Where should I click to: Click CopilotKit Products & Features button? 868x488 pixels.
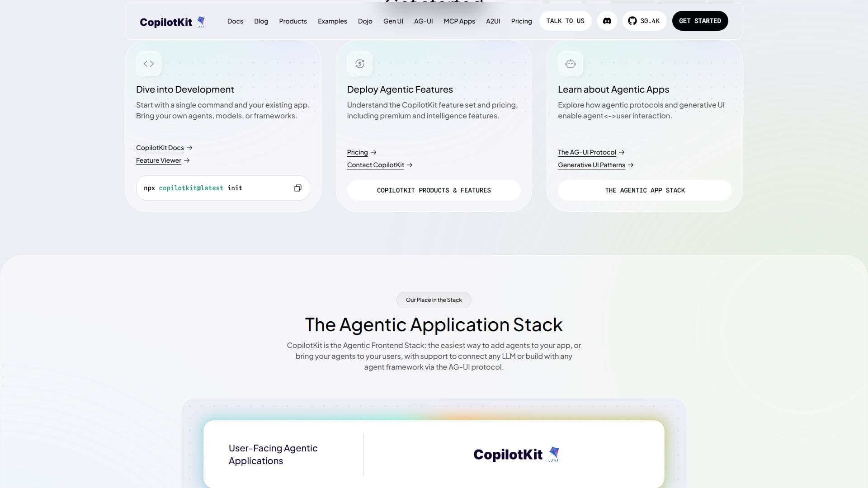pos(434,190)
